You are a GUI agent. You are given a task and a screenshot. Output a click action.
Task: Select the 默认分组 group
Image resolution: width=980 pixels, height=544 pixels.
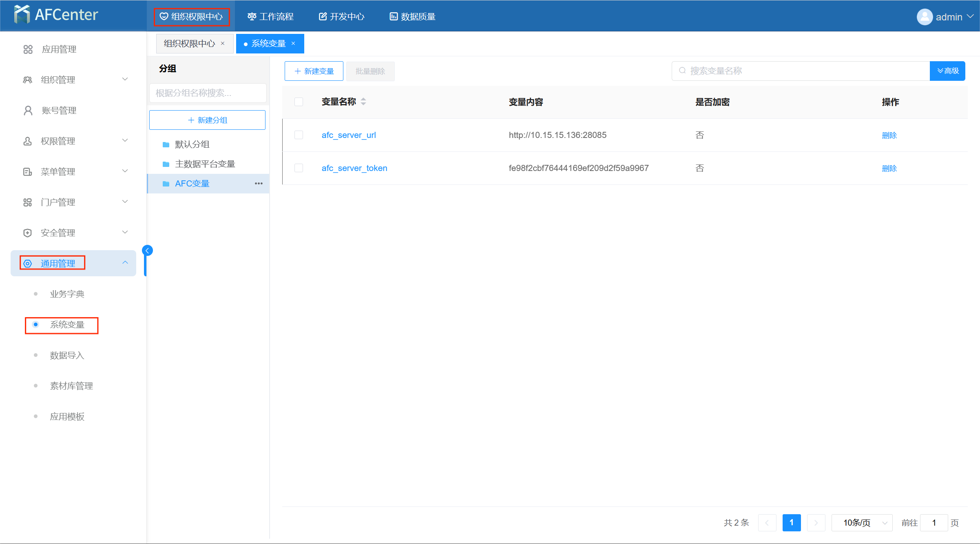[x=208, y=144]
